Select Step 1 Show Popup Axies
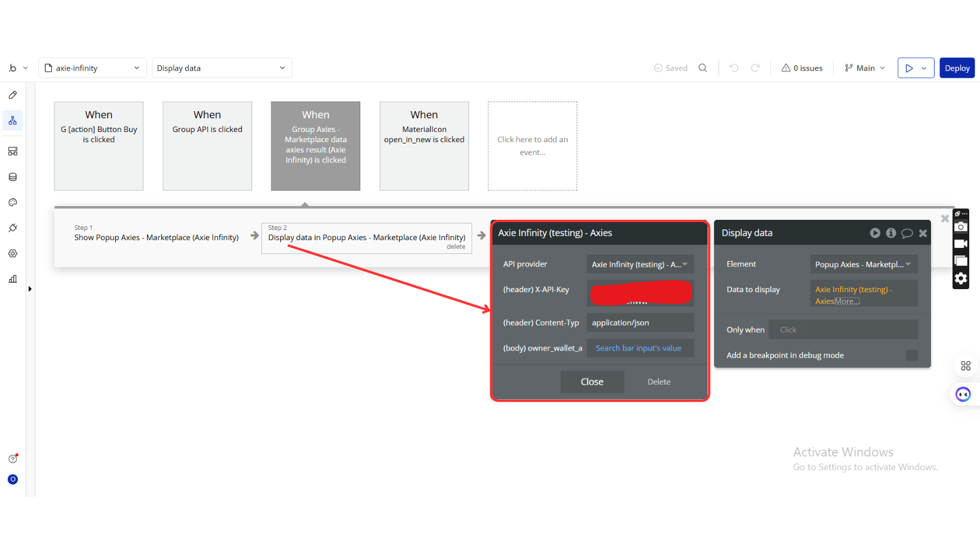Viewport: 980px width, 552px height. point(157,234)
